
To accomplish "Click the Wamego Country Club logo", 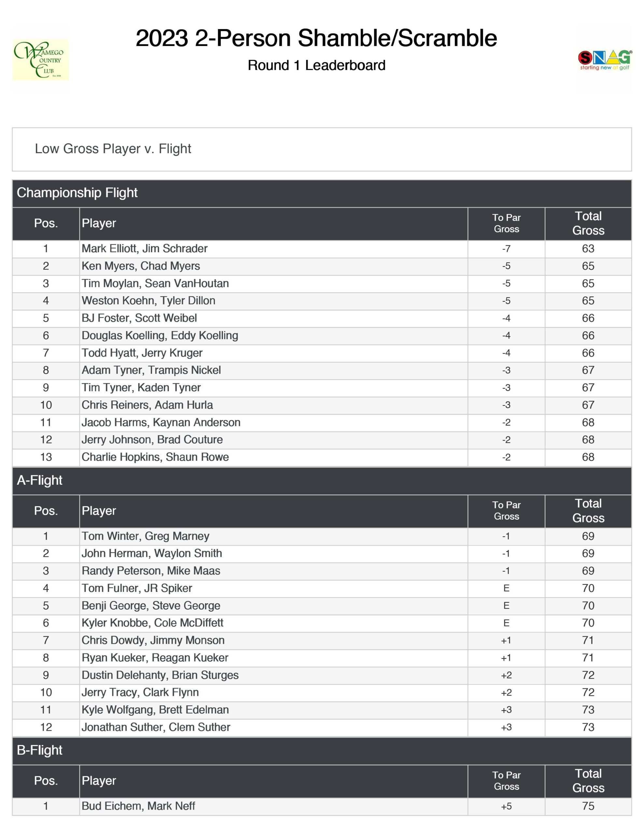I will pyautogui.click(x=40, y=60).
